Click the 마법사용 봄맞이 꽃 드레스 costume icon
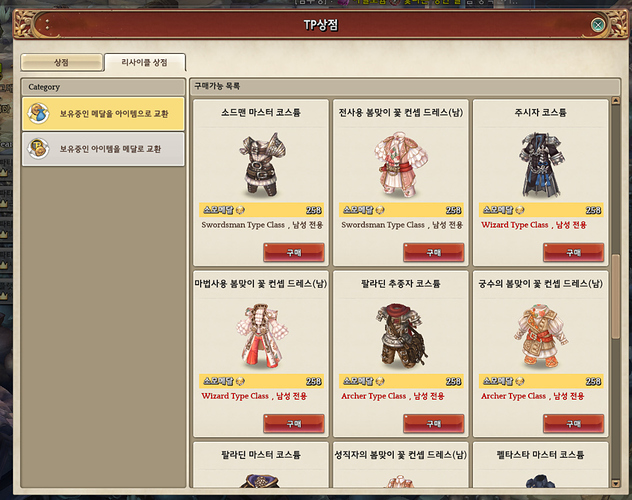Screen dimensions: 632x500 (x=262, y=336)
